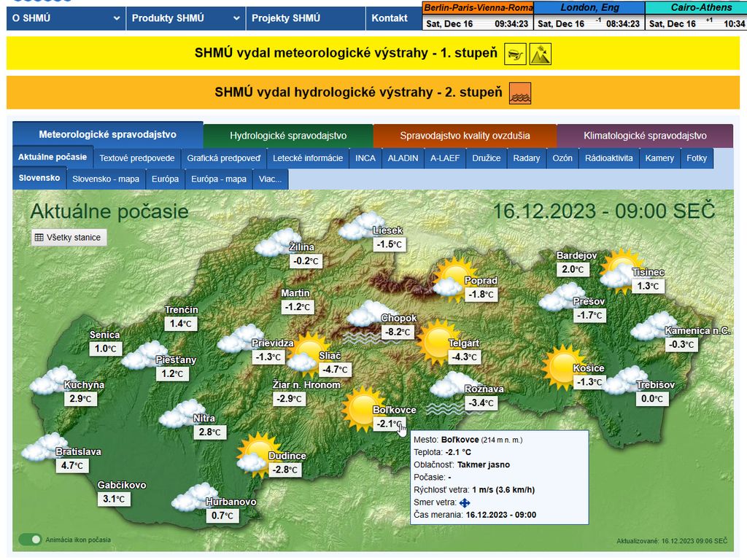Open the Radary tab
Screen dimensions: 747x560
tap(526, 158)
